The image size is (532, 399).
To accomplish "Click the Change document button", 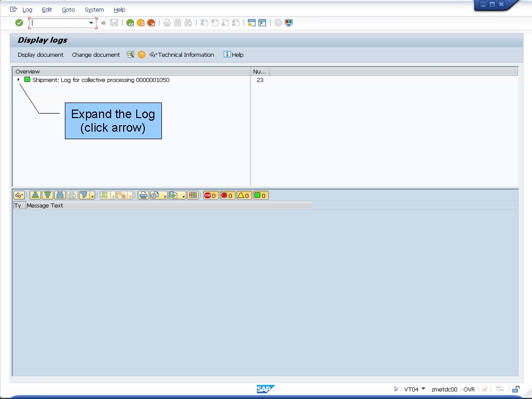I will click(96, 54).
